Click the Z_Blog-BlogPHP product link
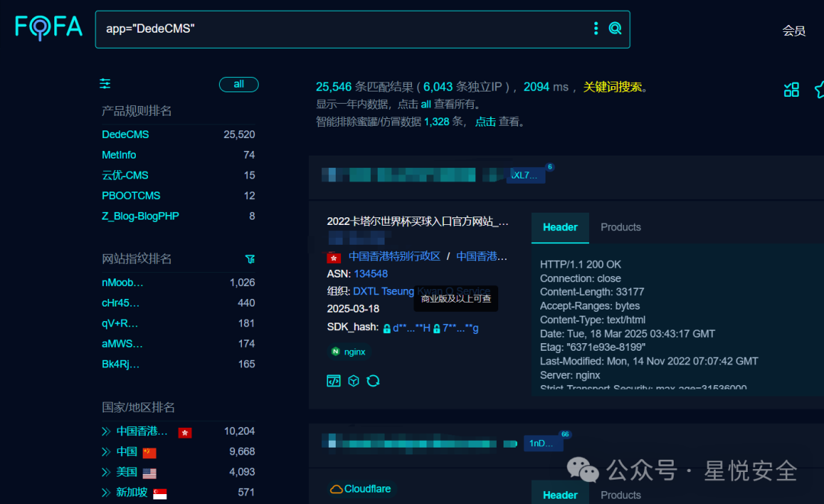This screenshot has width=824, height=504. click(x=140, y=217)
